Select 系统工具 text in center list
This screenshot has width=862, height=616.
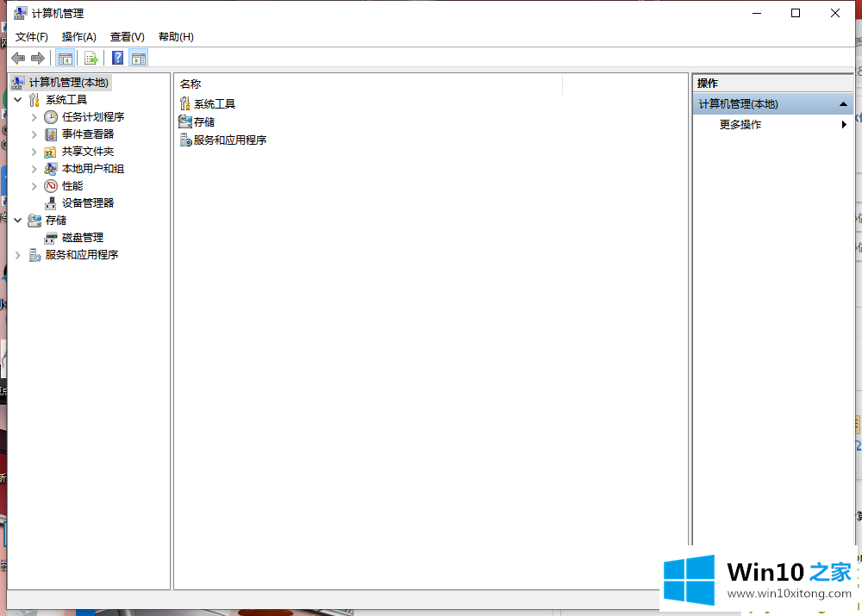(215, 104)
